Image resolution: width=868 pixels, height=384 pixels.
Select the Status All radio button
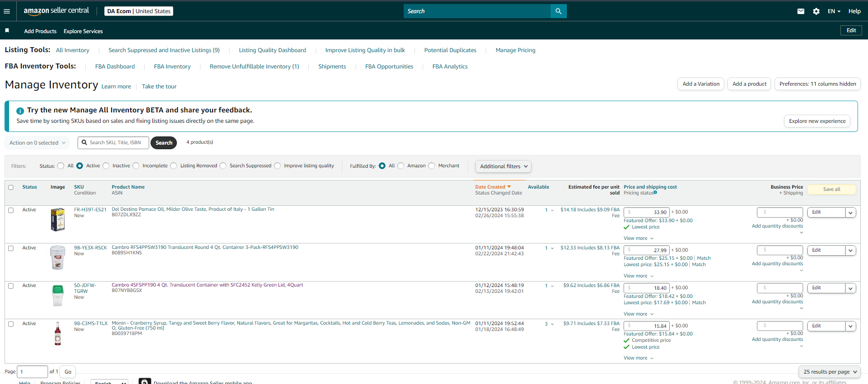coord(61,166)
